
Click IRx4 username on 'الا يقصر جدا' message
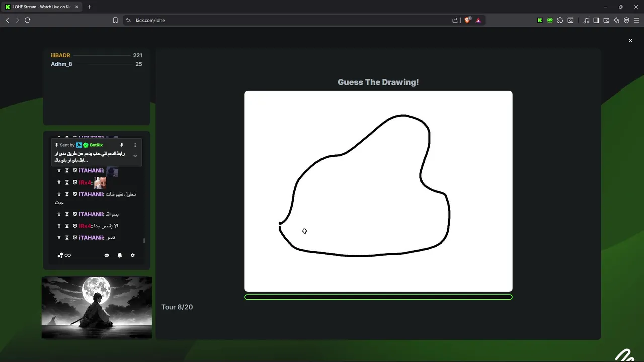tap(85, 226)
